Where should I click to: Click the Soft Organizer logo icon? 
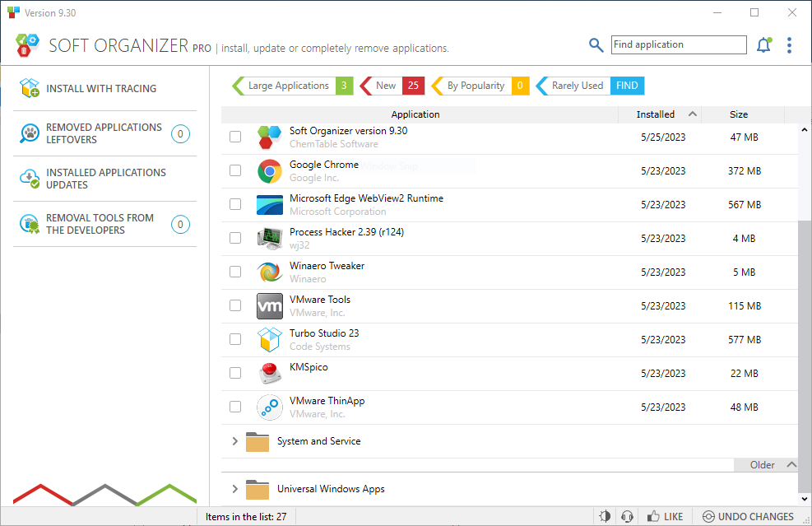click(x=27, y=45)
